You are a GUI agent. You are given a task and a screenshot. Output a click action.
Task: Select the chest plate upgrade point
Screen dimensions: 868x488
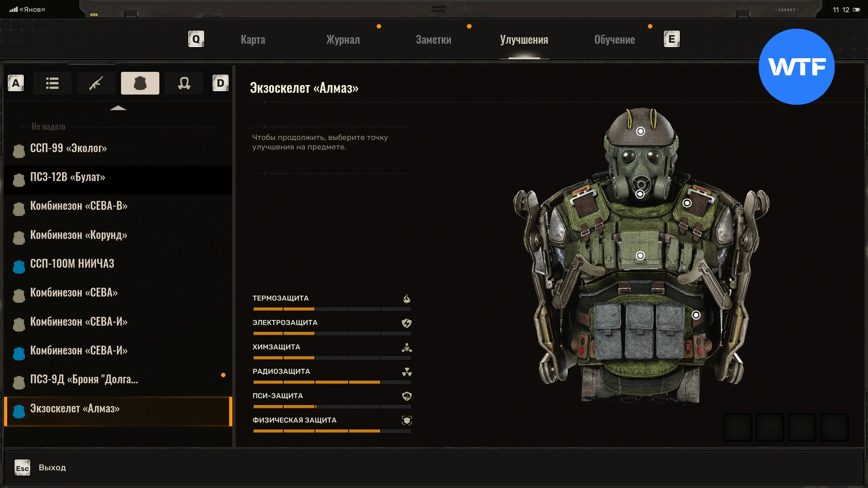[x=640, y=256]
